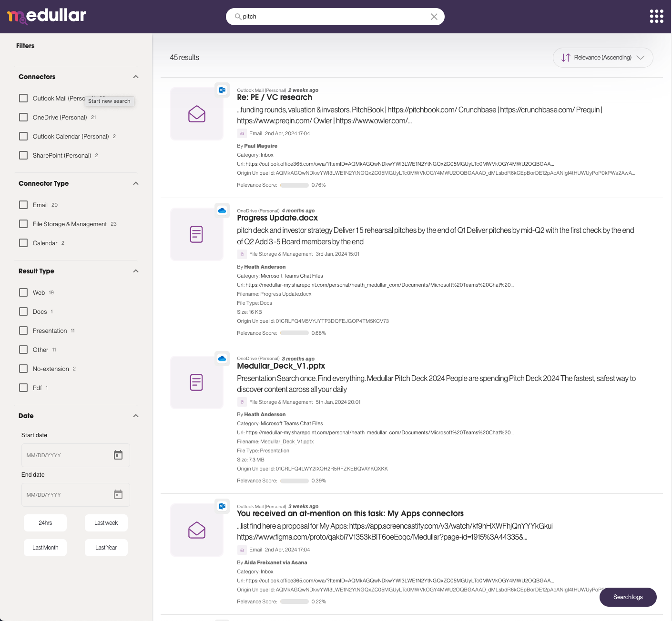The height and width of the screenshot is (621, 672).
Task: Click Filename: Medullar_Deck_V1.pptx text
Action: coord(275,442)
